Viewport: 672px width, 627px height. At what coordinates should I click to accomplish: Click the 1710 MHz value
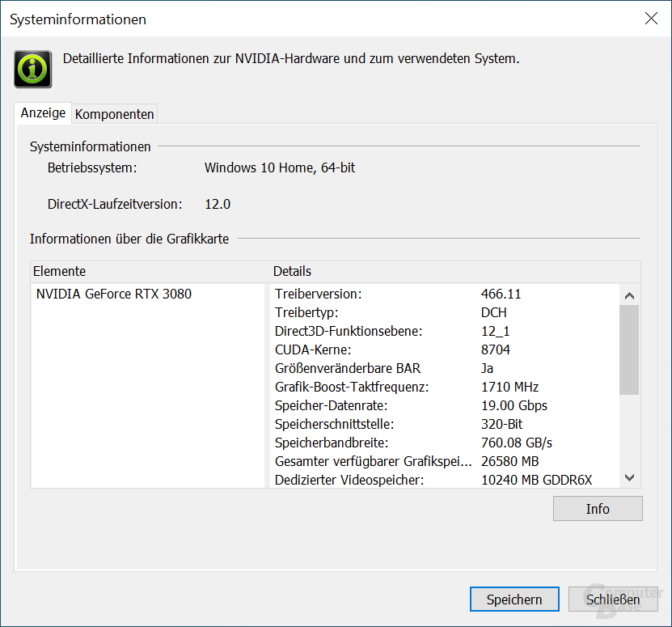509,387
